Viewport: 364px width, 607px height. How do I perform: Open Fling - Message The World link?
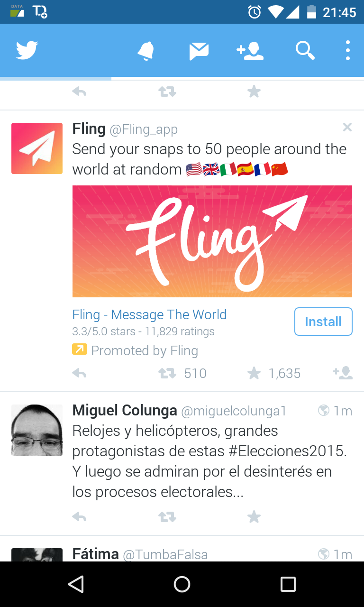coord(149,315)
